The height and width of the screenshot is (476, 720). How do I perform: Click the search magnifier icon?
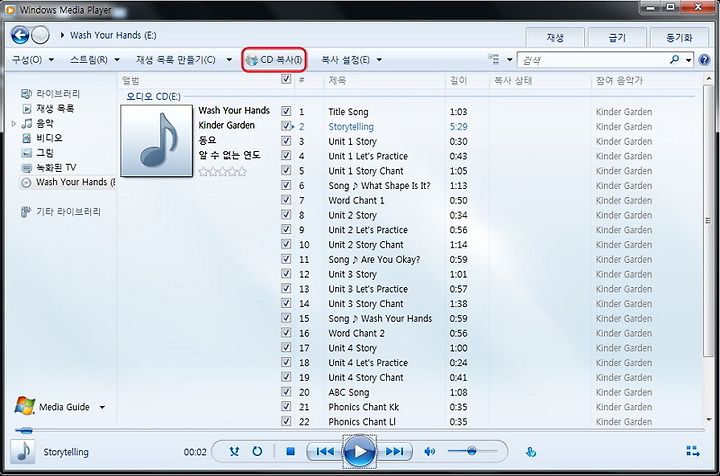(x=675, y=60)
